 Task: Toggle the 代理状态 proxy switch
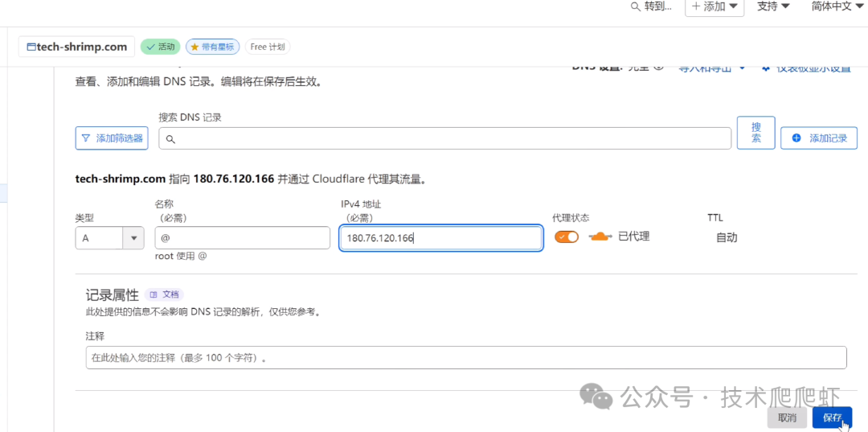click(x=567, y=237)
